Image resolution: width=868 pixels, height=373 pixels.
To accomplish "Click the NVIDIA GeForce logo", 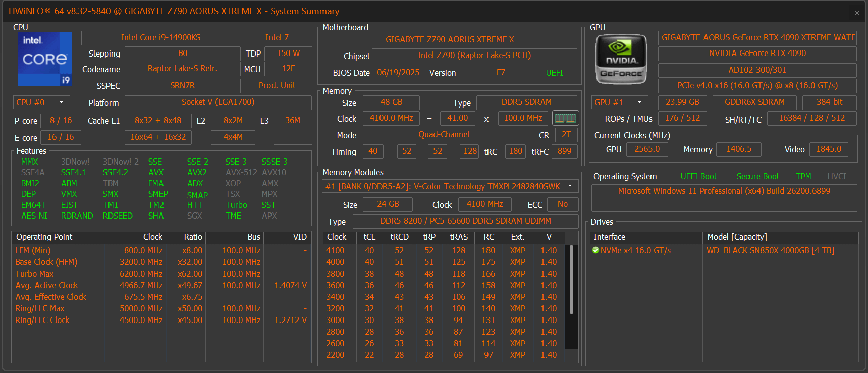I will [x=621, y=59].
